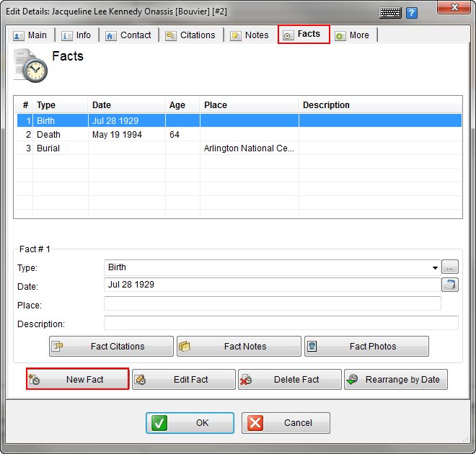This screenshot has width=476, height=454.
Task: Click the 'Arlington National Ce...' place cell
Action: [249, 148]
